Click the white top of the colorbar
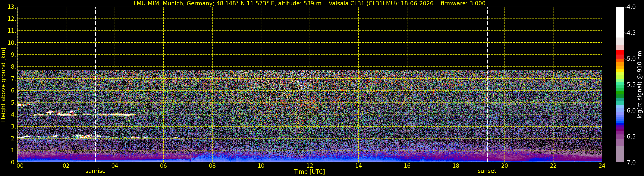This screenshot has width=644, height=176. click(620, 22)
